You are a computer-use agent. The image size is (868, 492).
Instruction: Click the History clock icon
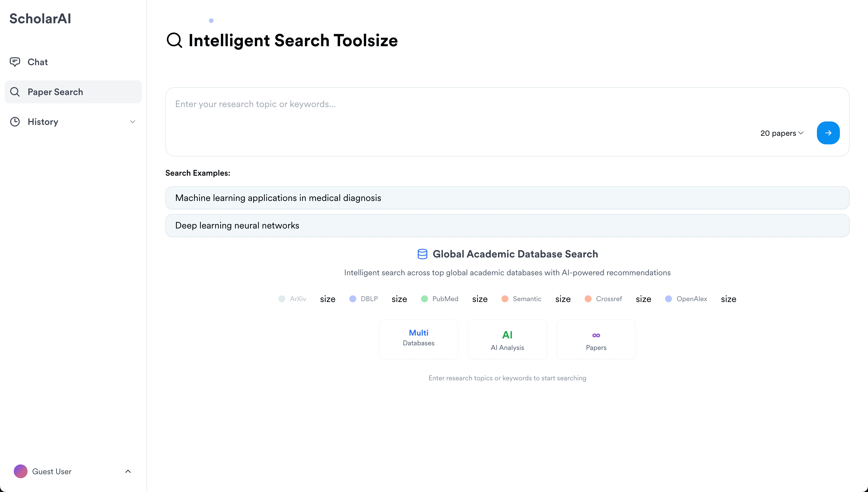pyautogui.click(x=15, y=122)
